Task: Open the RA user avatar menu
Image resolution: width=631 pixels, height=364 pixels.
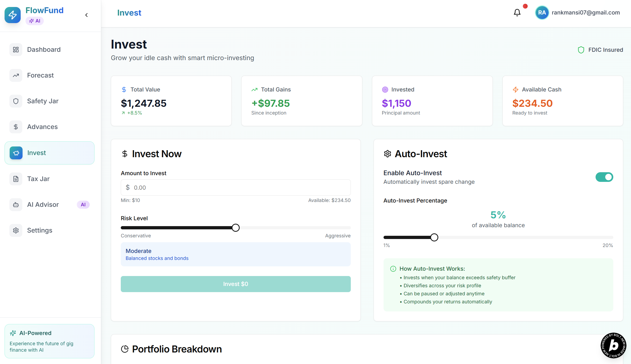Action: [x=542, y=13]
